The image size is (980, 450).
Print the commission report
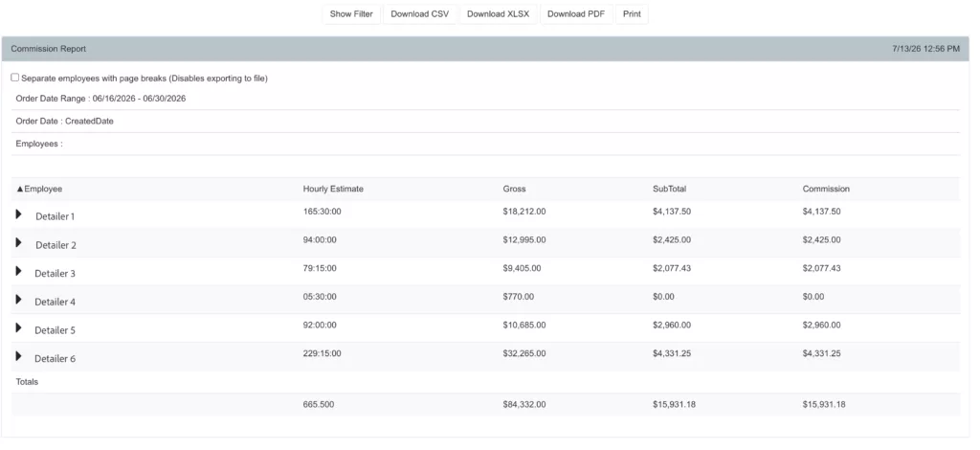632,14
